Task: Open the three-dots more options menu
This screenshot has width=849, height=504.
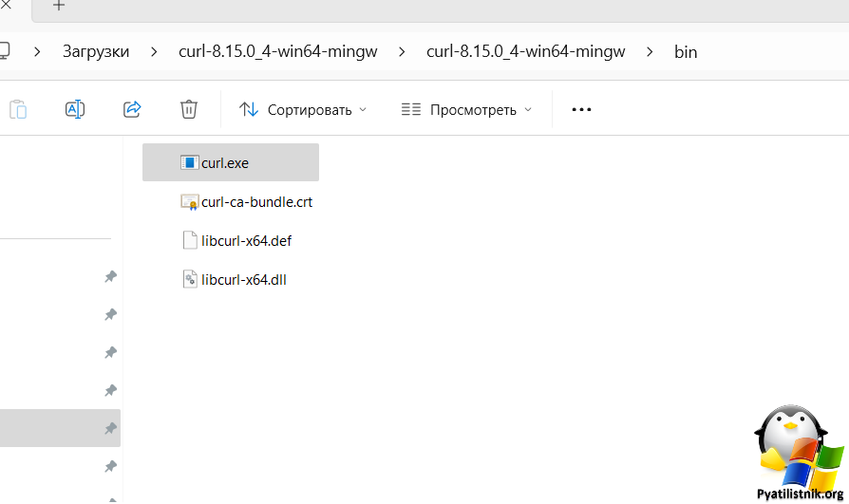Action: click(x=581, y=110)
